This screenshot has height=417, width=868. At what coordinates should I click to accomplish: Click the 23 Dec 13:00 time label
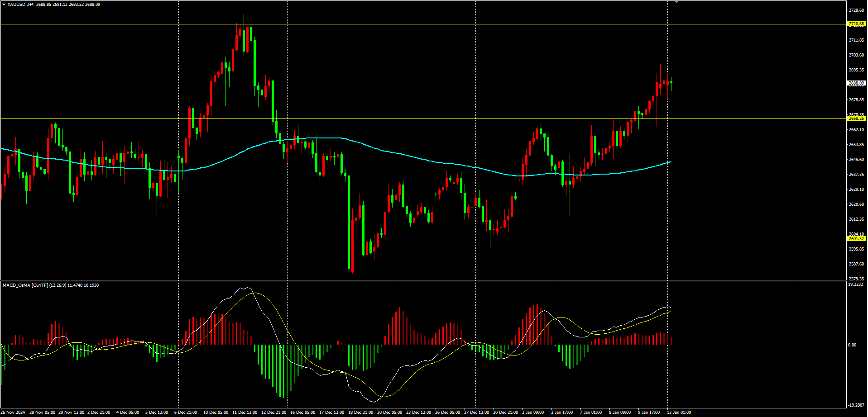point(419,412)
